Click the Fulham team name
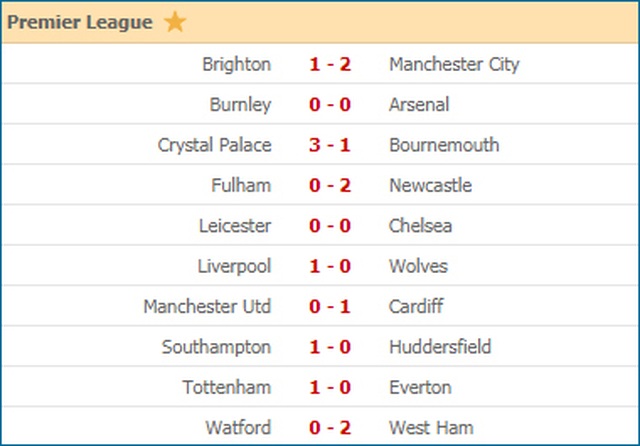Image resolution: width=640 pixels, height=446 pixels. 241,185
